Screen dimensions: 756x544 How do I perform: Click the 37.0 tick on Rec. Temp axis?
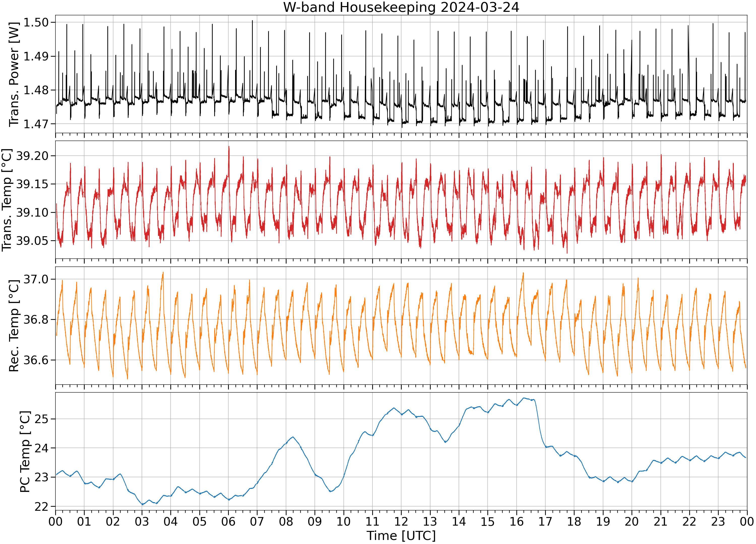[36, 279]
